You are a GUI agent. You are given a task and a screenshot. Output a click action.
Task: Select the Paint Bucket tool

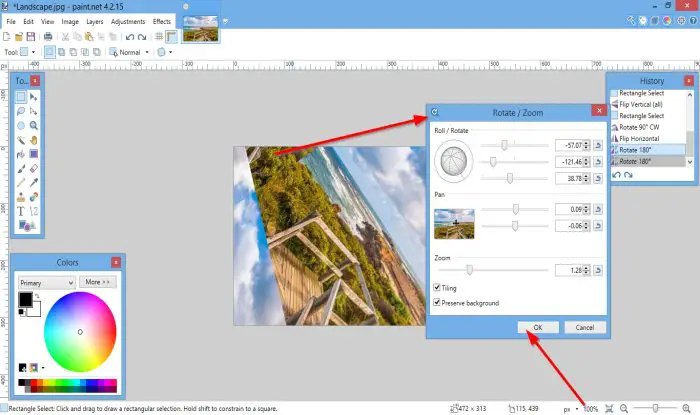pyautogui.click(x=21, y=154)
